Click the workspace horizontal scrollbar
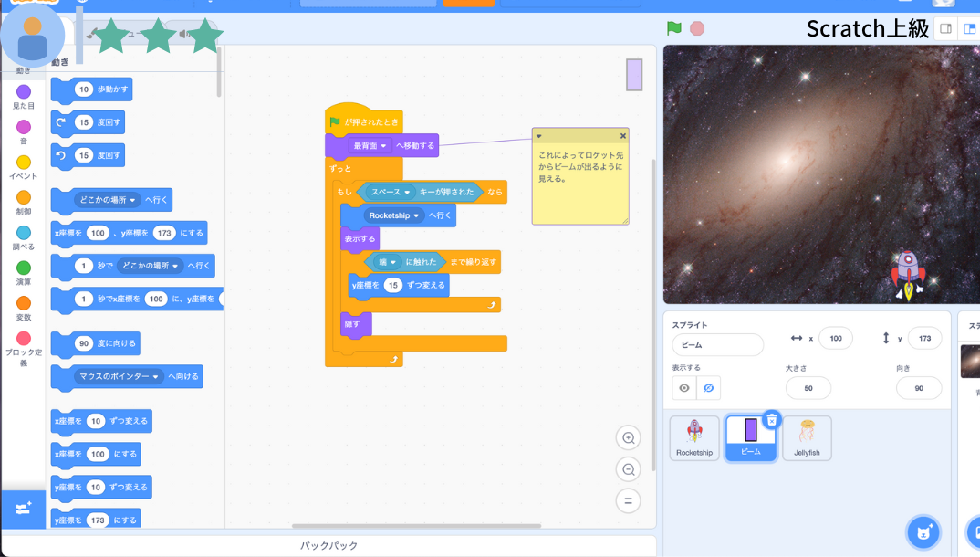 [x=416, y=526]
